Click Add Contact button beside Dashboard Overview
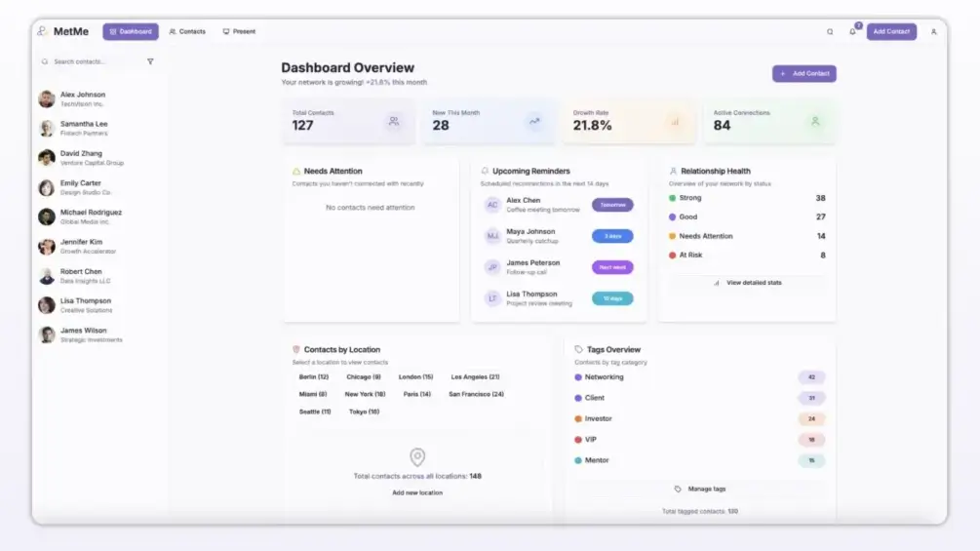 coord(804,74)
